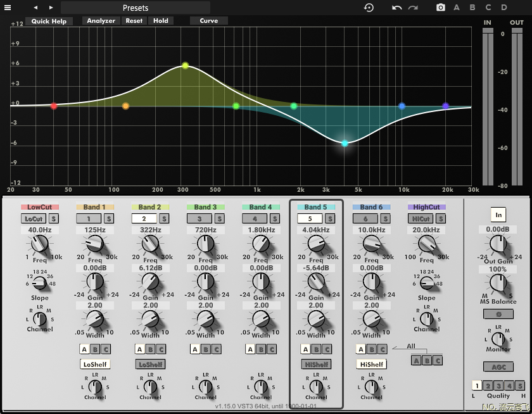
Task: Select filter type C for Band 3
Action: click(x=217, y=349)
